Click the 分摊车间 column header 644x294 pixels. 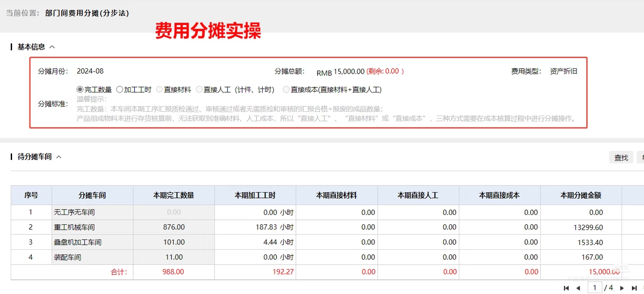(x=92, y=195)
